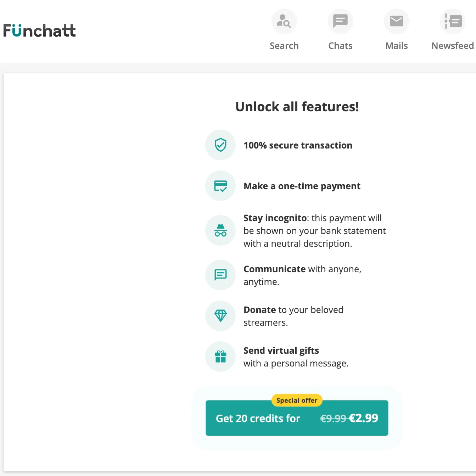476x476 pixels.
Task: Click the Mails envelope icon
Action: tap(396, 21)
